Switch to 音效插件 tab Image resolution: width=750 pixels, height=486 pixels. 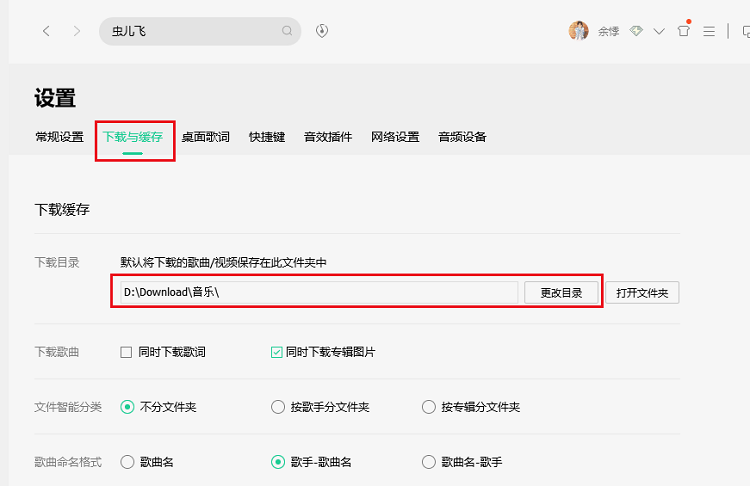coord(328,137)
